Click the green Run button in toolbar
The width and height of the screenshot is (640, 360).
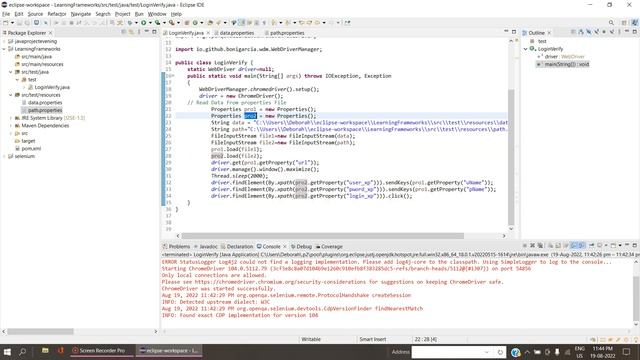pos(144,23)
